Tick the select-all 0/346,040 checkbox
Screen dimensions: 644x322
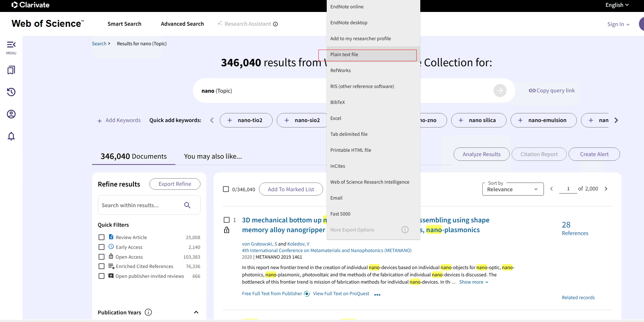(226, 189)
